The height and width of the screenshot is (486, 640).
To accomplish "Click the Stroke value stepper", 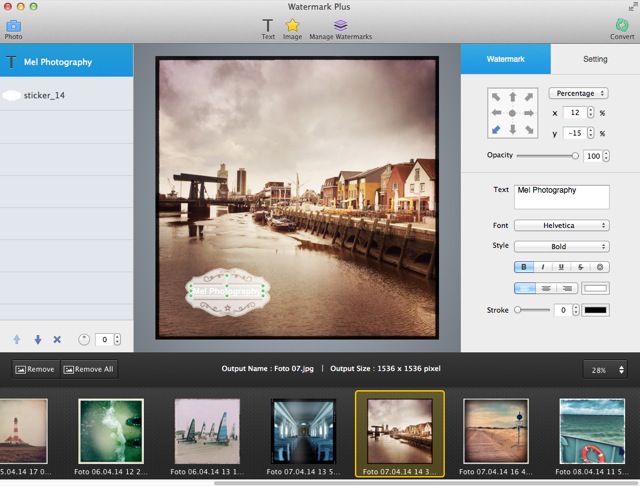I will [576, 310].
